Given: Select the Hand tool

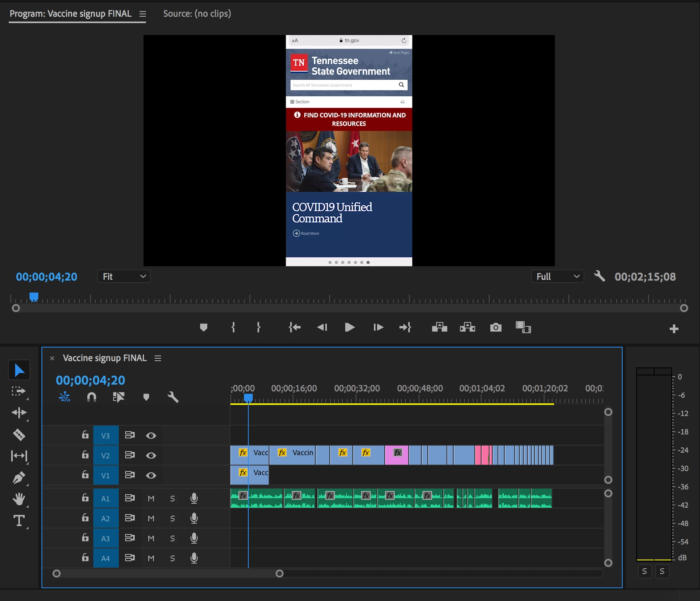Looking at the screenshot, I should (19, 499).
